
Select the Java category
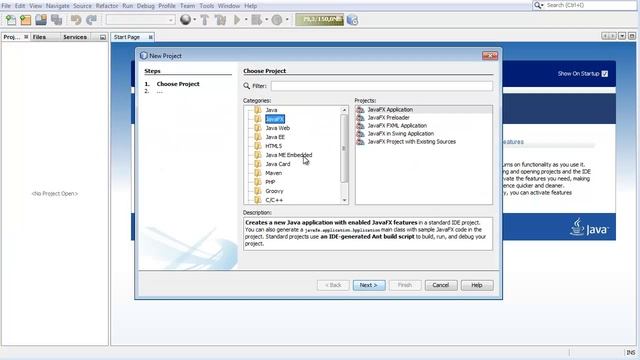(271, 110)
